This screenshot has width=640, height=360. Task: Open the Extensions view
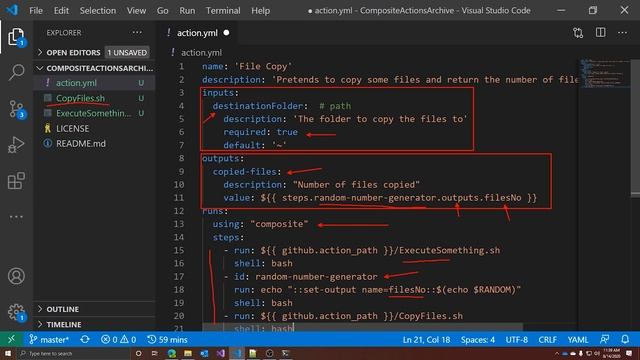tap(16, 180)
